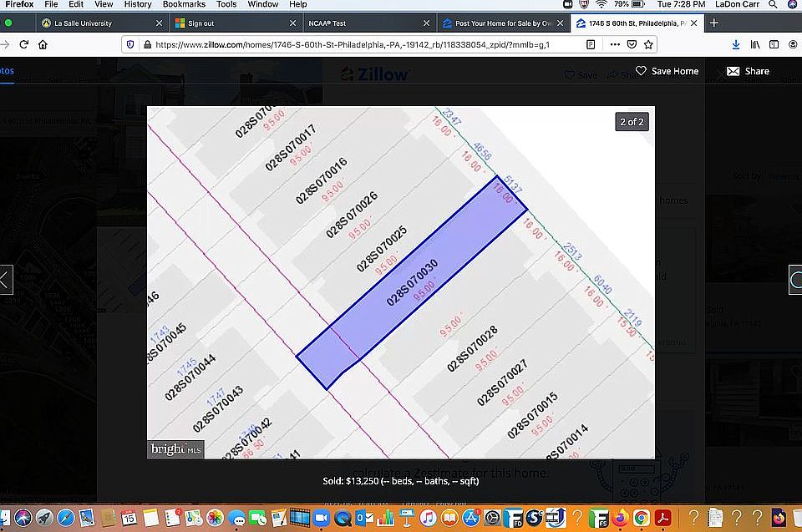The image size is (802, 532).
Task: Open page actions three-dot menu
Action: click(x=615, y=44)
